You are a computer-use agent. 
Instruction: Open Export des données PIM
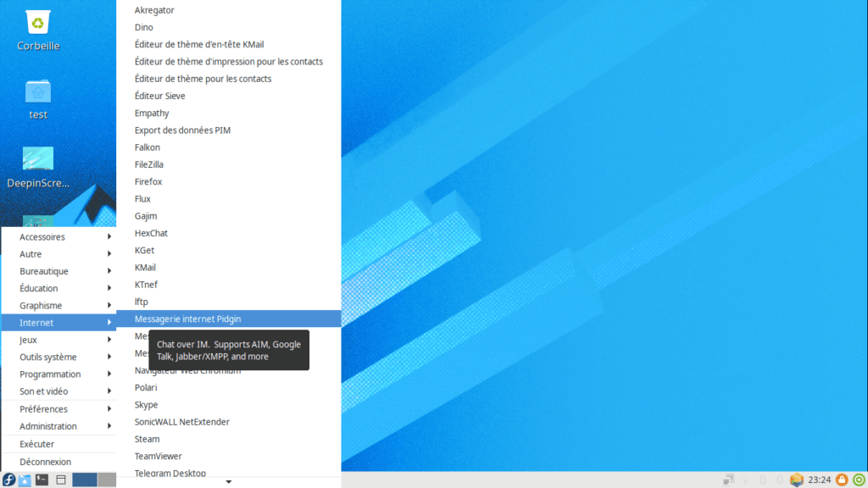pyautogui.click(x=229, y=130)
